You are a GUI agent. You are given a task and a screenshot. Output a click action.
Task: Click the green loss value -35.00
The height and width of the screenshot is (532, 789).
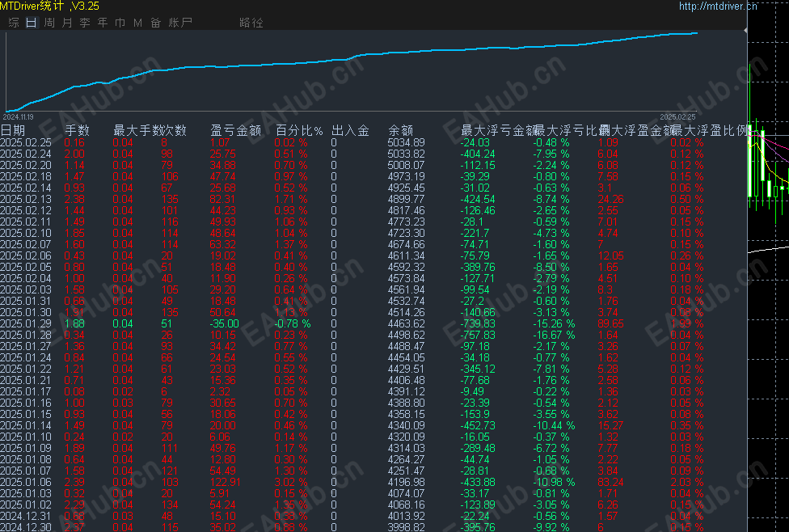225,324
